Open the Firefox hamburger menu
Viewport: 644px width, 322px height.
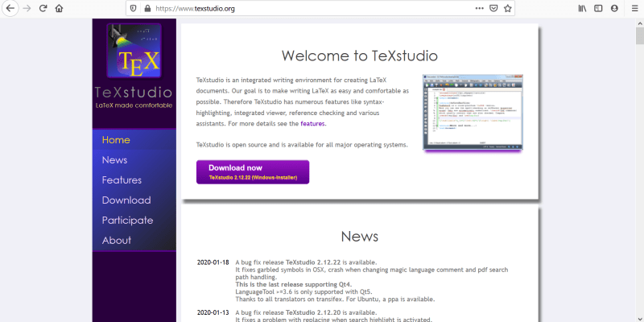click(x=633, y=8)
